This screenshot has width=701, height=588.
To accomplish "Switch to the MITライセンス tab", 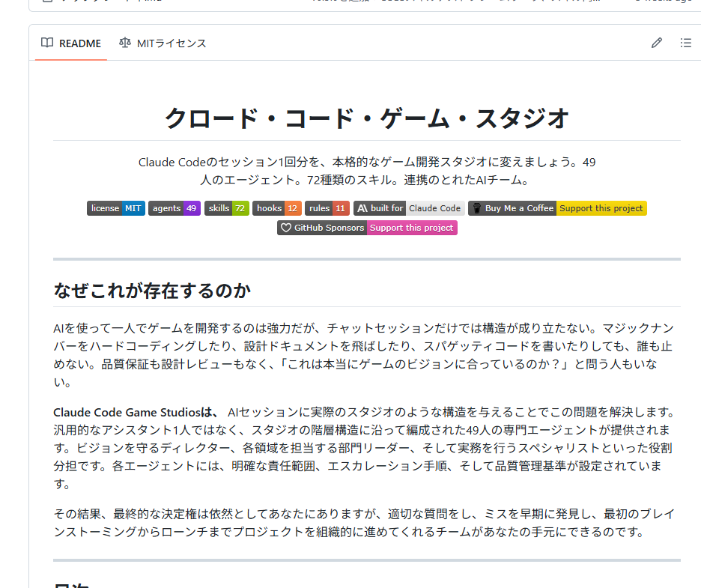I will [163, 43].
